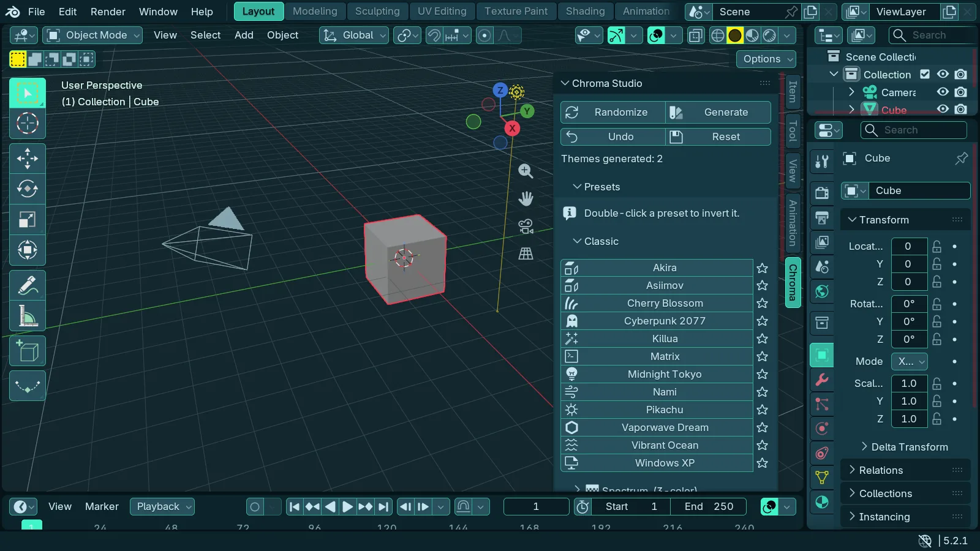Click the Randomize button
Viewport: 980px width, 551px height.
(612, 113)
